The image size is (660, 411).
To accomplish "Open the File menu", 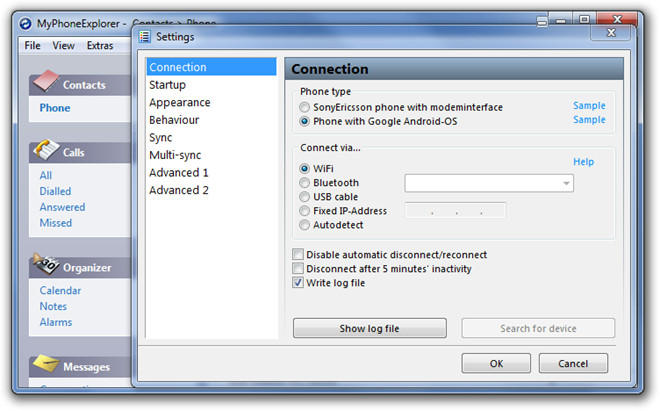I will tap(32, 45).
